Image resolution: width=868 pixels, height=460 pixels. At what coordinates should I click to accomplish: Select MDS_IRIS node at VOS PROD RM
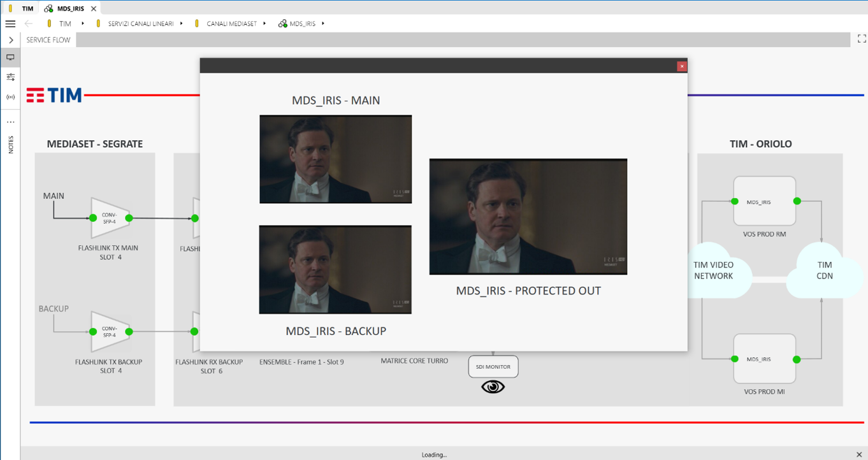(764, 201)
